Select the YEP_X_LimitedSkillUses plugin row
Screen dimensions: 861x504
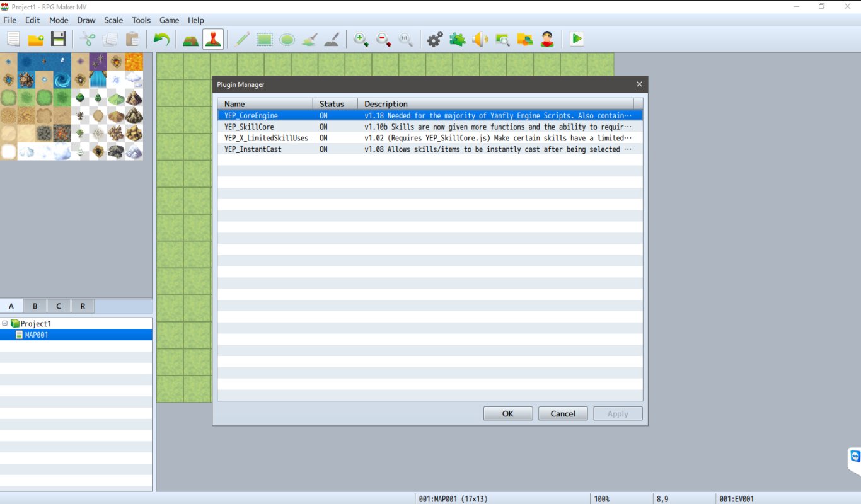(x=430, y=138)
